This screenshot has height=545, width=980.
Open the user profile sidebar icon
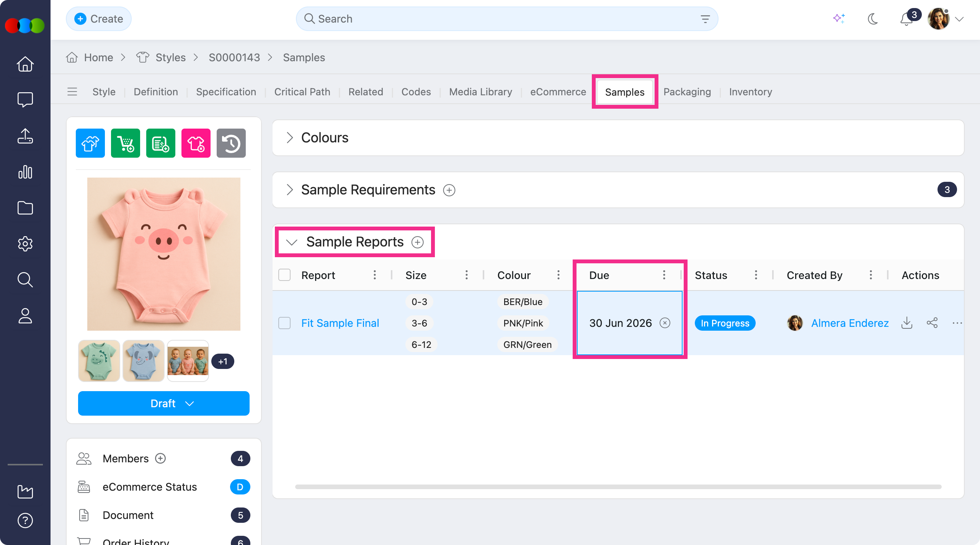point(25,316)
